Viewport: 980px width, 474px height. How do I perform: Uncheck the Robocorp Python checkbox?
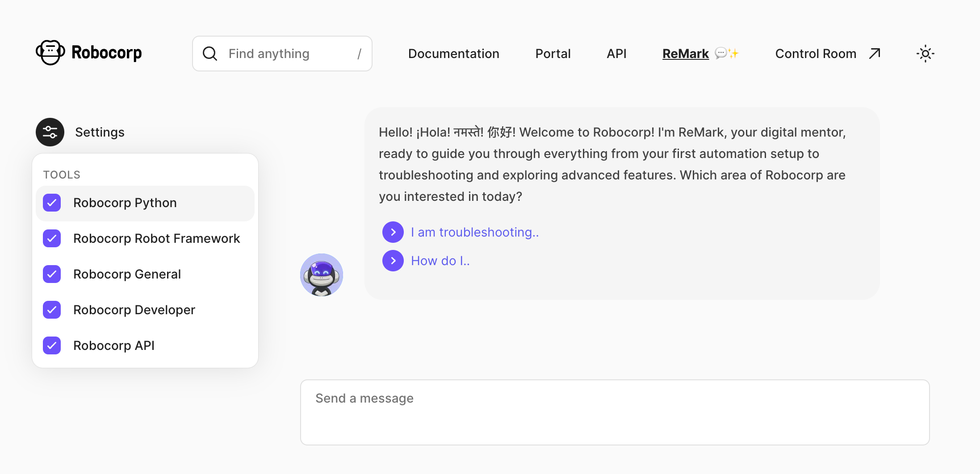pyautogui.click(x=52, y=203)
